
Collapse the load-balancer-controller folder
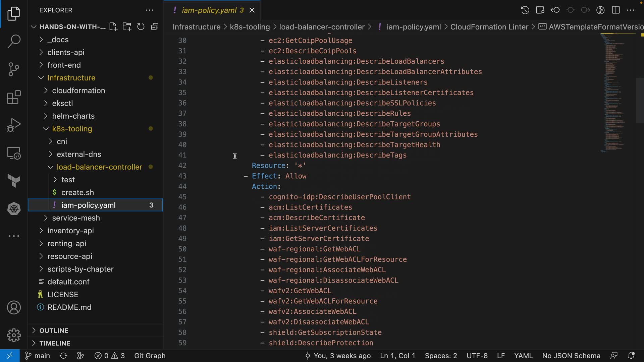pyautogui.click(x=99, y=167)
